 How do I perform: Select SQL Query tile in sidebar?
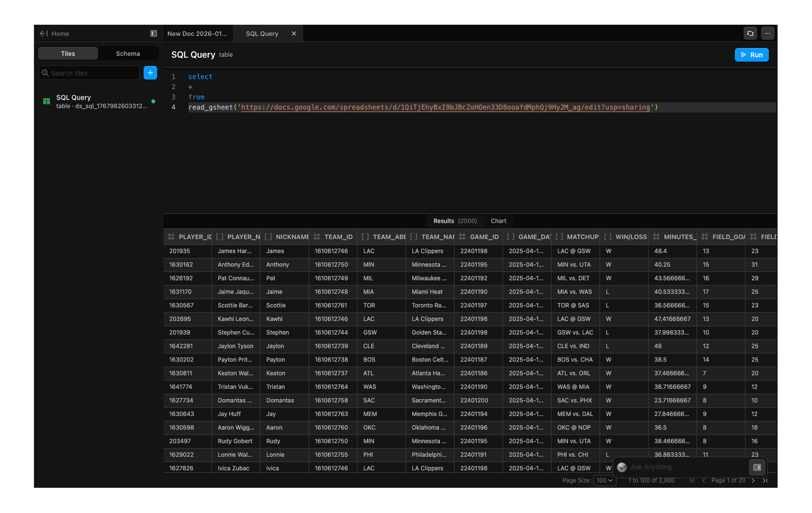98,101
